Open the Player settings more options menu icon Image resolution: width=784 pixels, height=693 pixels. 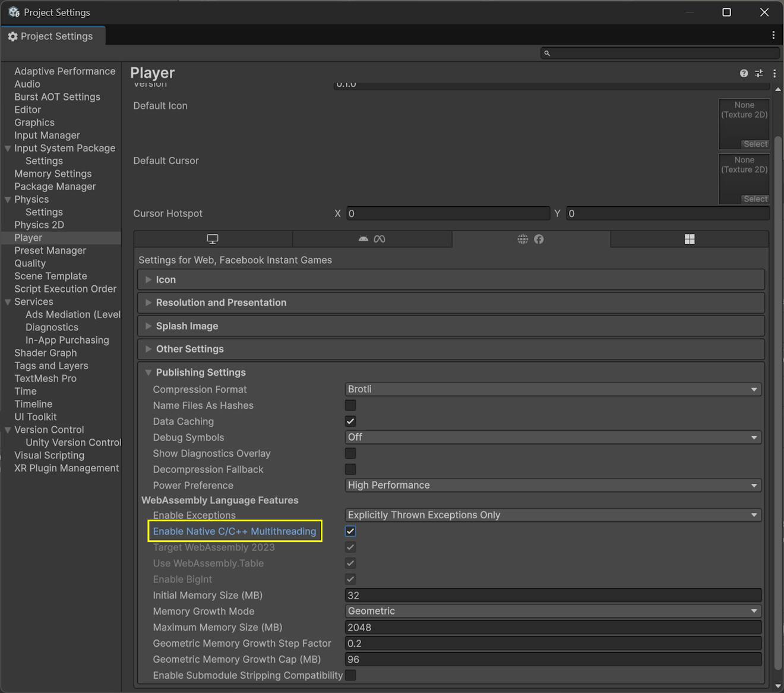pos(774,73)
